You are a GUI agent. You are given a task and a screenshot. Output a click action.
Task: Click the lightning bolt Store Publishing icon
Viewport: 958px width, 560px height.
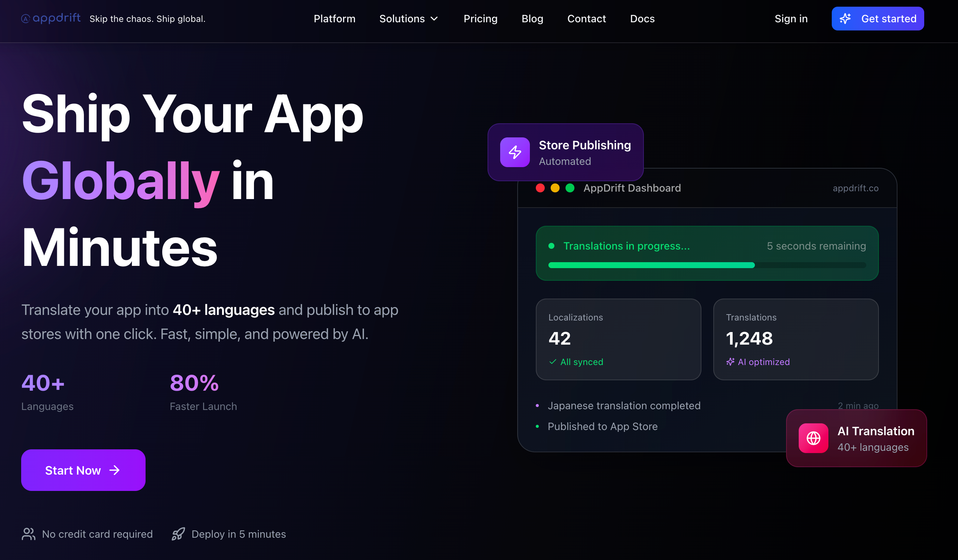(x=515, y=152)
